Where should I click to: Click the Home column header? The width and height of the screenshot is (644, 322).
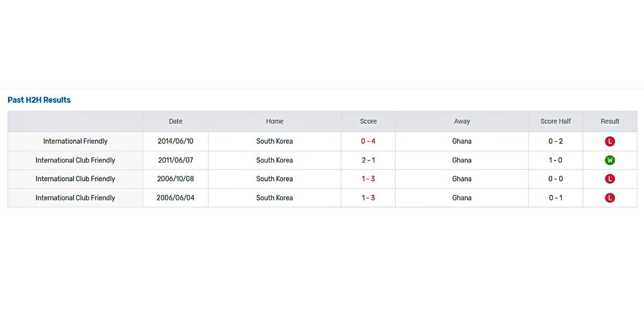[274, 121]
